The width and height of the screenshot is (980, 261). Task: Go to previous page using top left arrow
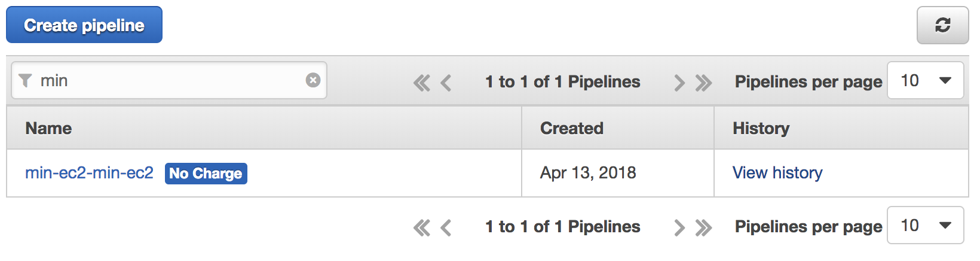446,83
